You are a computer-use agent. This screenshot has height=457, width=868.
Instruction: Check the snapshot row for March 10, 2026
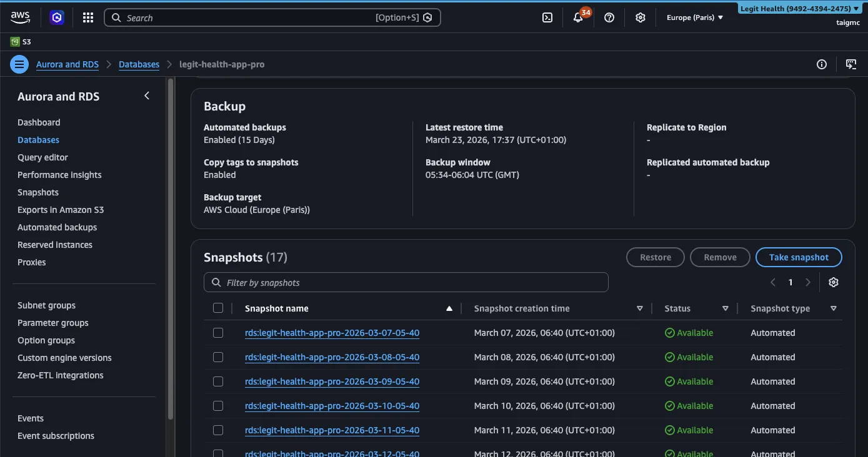218,405
